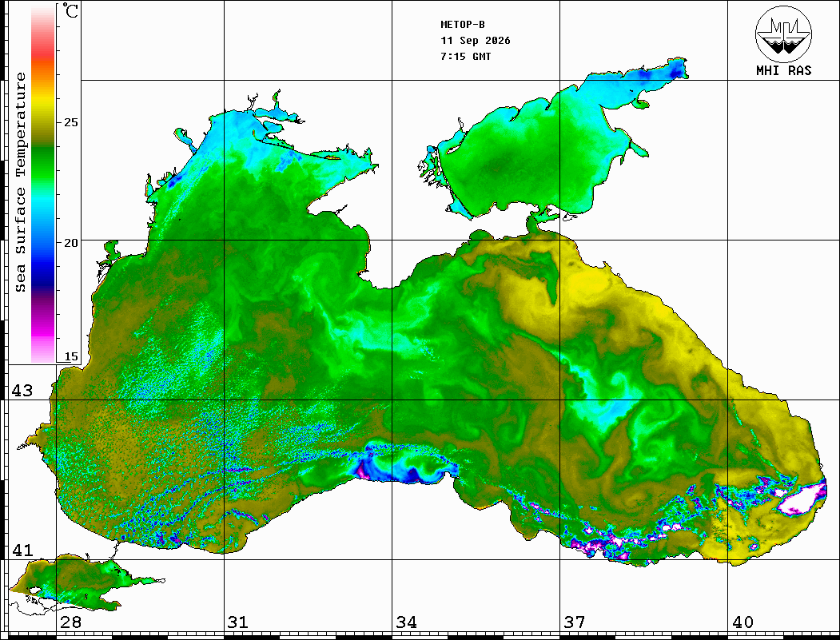Image resolution: width=840 pixels, height=640 pixels.
Task: Click the 15 degree mark on the color scale
Action: click(x=70, y=356)
